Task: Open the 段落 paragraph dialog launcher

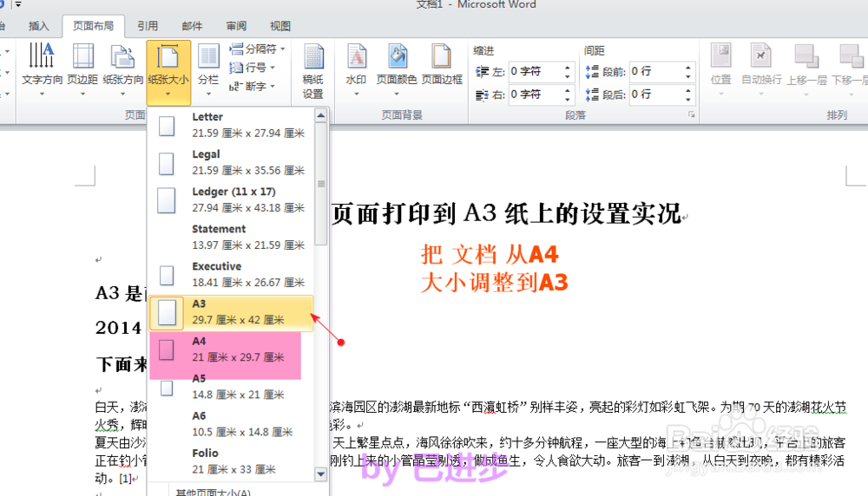Action: pos(692,114)
